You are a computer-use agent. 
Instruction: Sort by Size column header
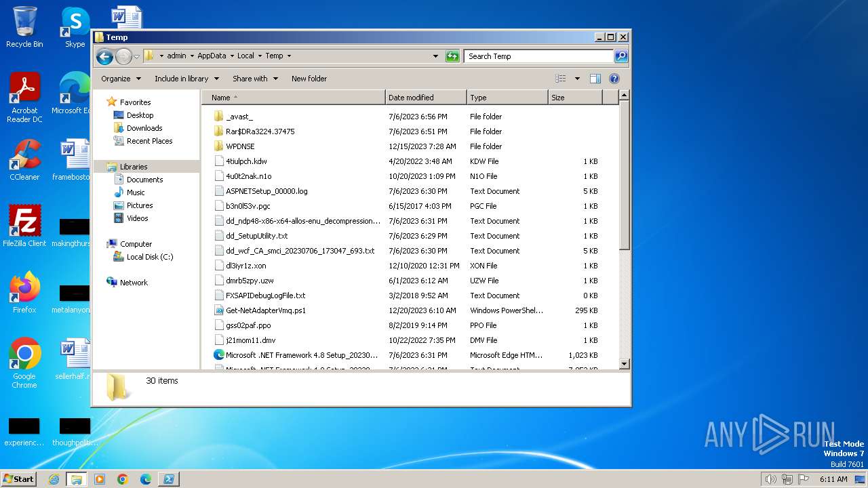pyautogui.click(x=575, y=98)
